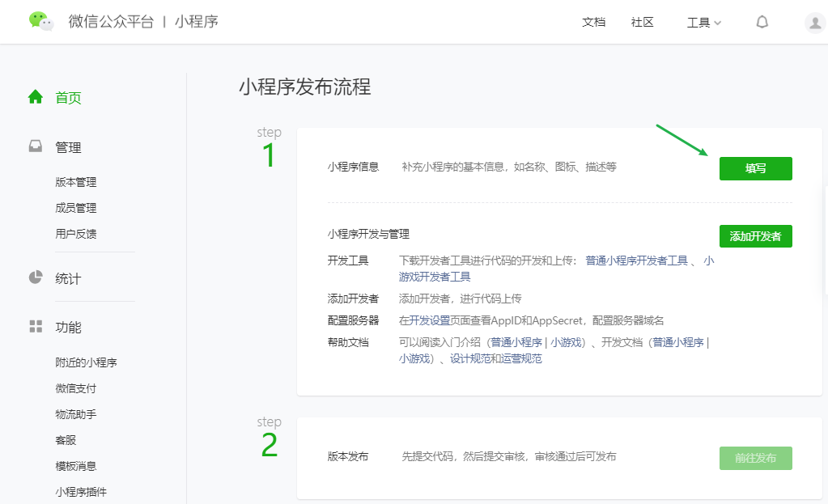Click the green 填写 button
The width and height of the screenshot is (828, 504).
point(756,168)
